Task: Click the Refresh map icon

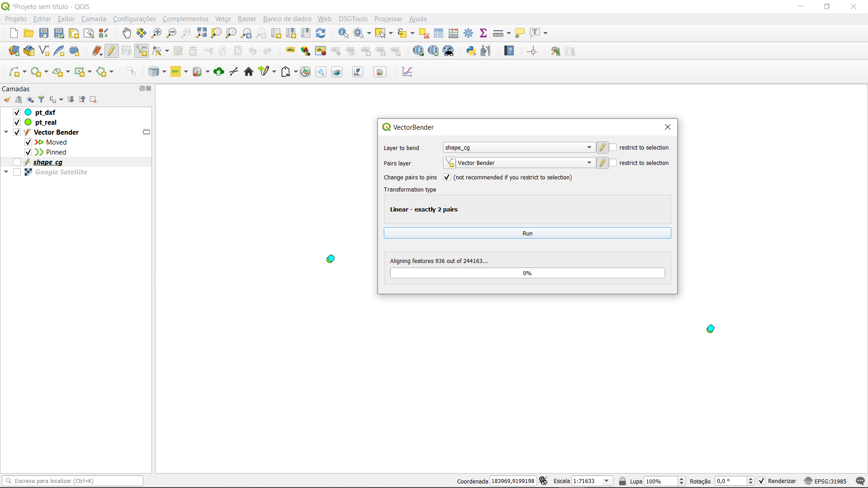Action: pos(321,33)
